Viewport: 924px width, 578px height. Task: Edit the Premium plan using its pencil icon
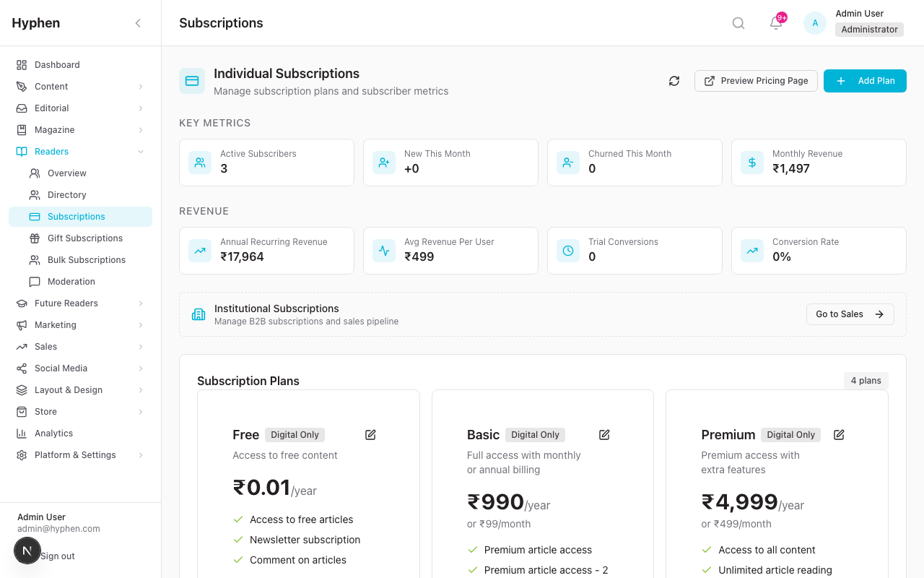pos(839,434)
